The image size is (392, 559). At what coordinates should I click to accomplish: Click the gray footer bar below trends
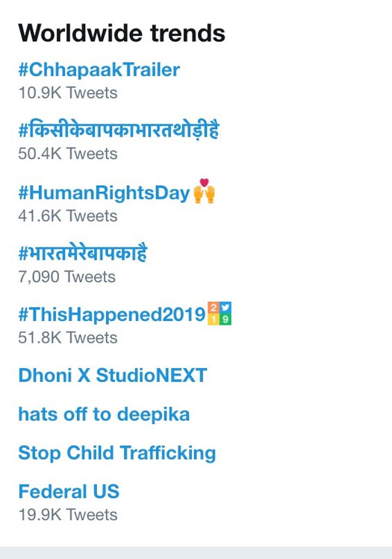pos(196,552)
